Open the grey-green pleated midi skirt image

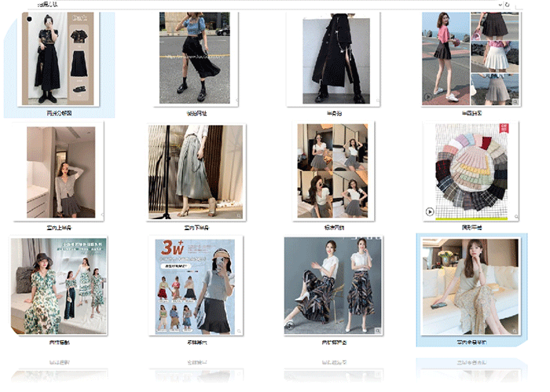[196, 171]
